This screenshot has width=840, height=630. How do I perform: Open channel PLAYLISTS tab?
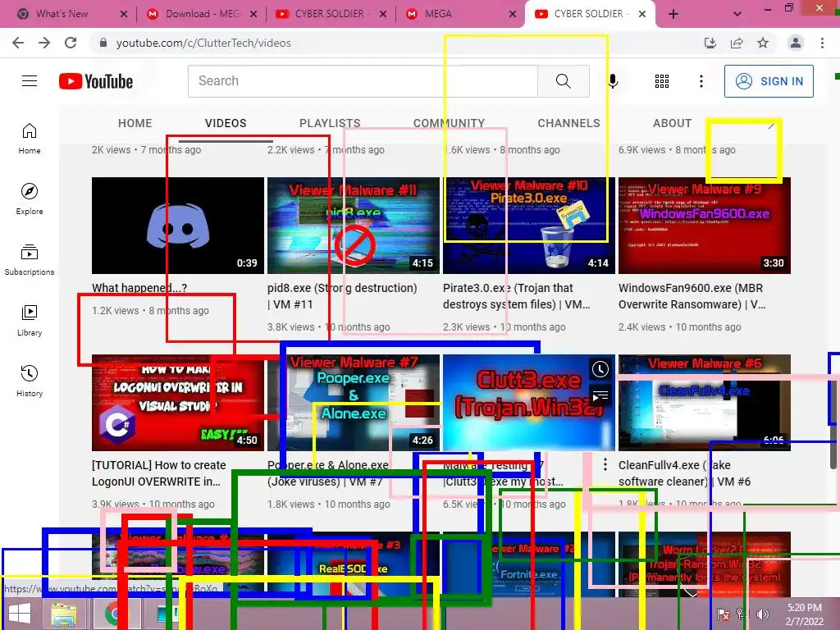coord(330,123)
